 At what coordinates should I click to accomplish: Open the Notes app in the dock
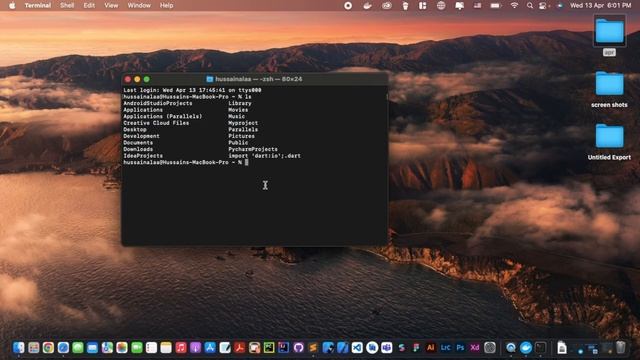166,348
